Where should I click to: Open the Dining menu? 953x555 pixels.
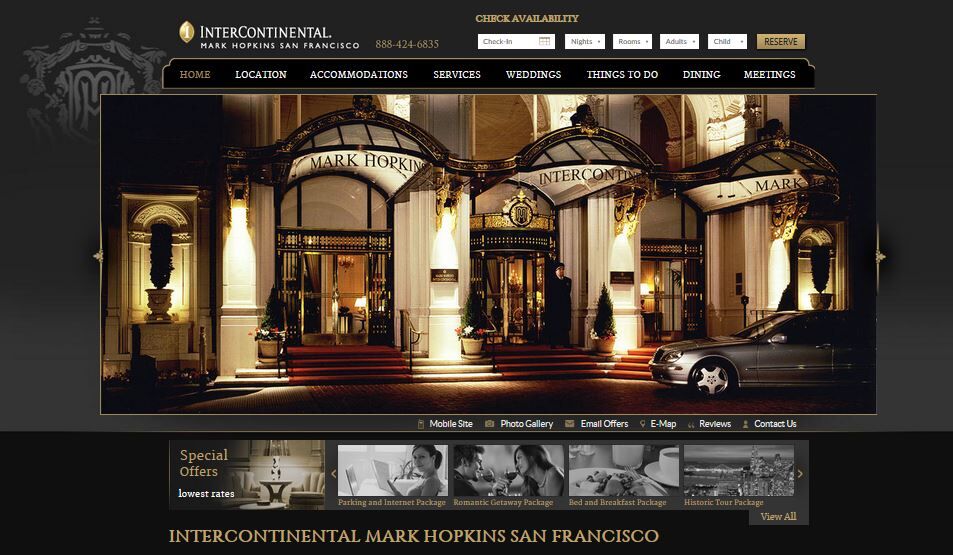point(701,74)
